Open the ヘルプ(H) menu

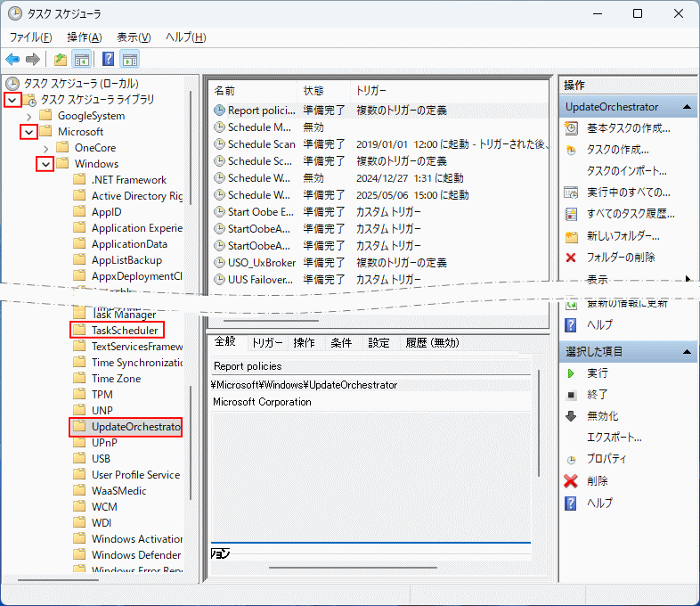click(186, 37)
